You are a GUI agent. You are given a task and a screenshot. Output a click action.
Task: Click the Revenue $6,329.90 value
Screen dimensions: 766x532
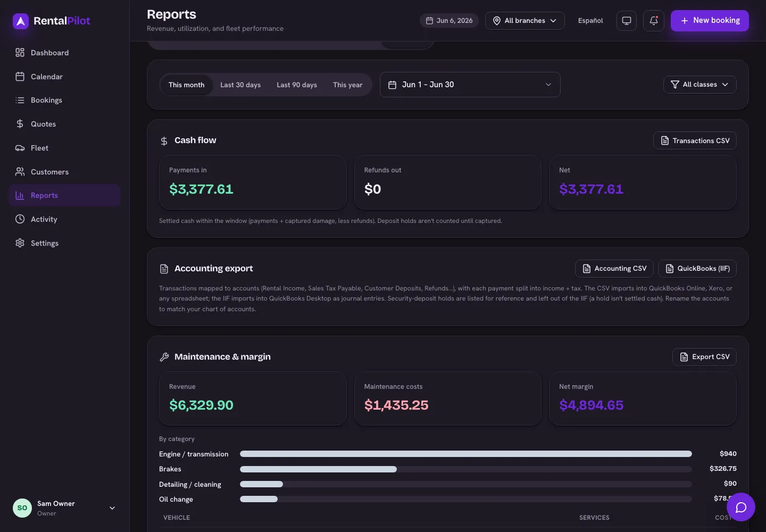(201, 405)
